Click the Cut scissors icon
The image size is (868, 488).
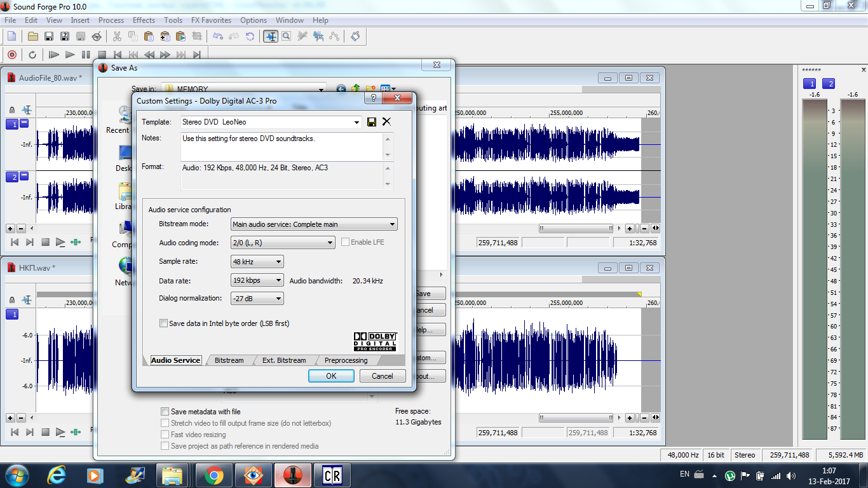(x=117, y=36)
